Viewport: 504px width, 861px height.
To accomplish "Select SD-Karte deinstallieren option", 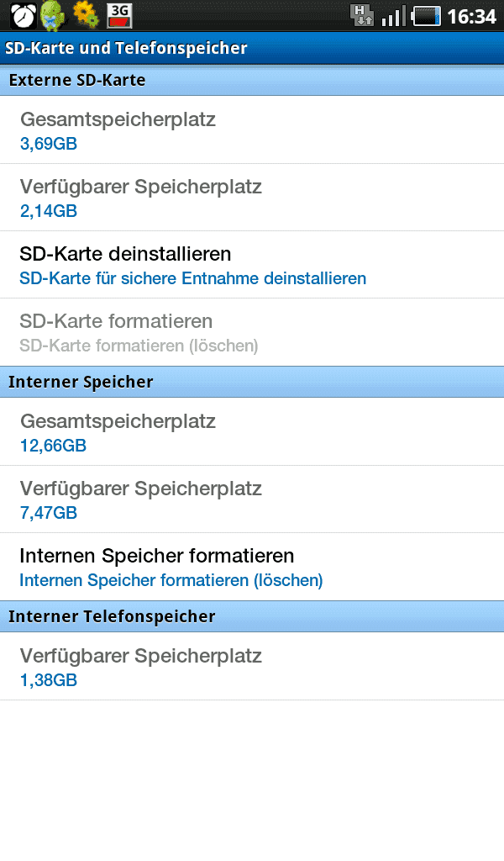I will click(252, 265).
